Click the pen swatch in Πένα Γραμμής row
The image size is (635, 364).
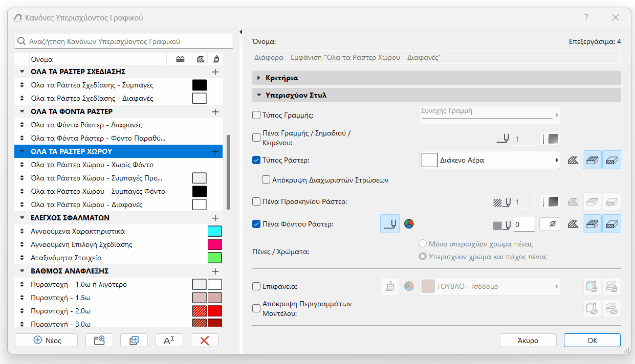(550, 139)
